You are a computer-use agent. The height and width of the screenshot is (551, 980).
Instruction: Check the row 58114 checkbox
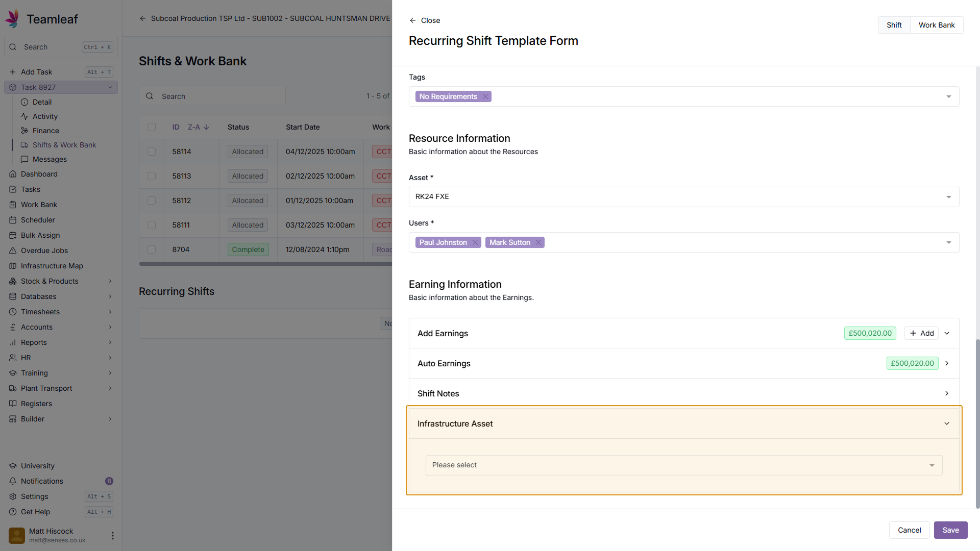coord(152,152)
